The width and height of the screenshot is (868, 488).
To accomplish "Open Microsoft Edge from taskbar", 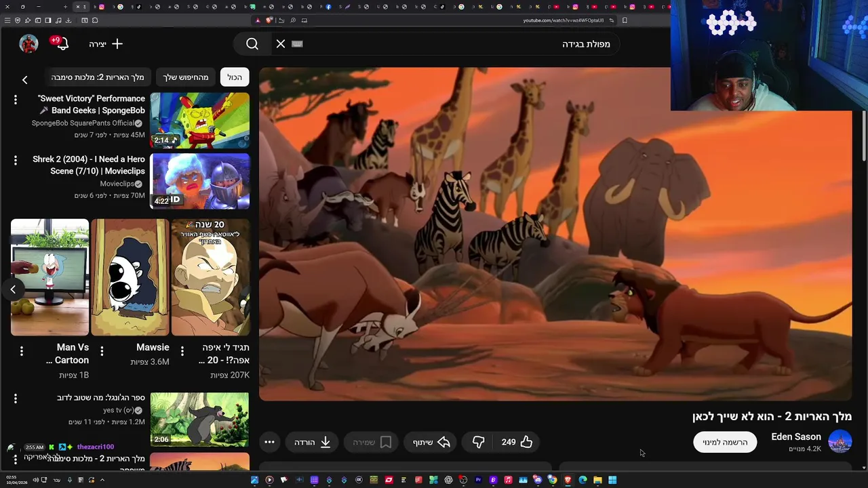I will pyautogui.click(x=583, y=480).
